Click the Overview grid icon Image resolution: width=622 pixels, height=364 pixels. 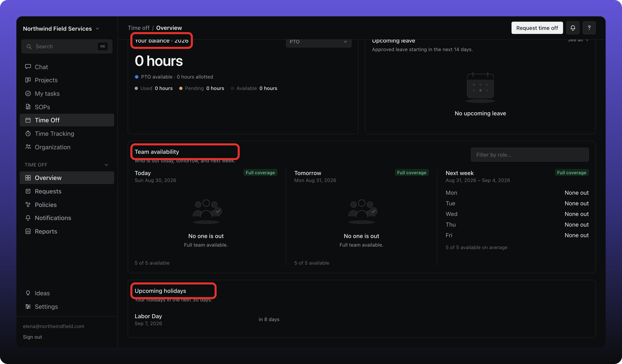pyautogui.click(x=28, y=178)
